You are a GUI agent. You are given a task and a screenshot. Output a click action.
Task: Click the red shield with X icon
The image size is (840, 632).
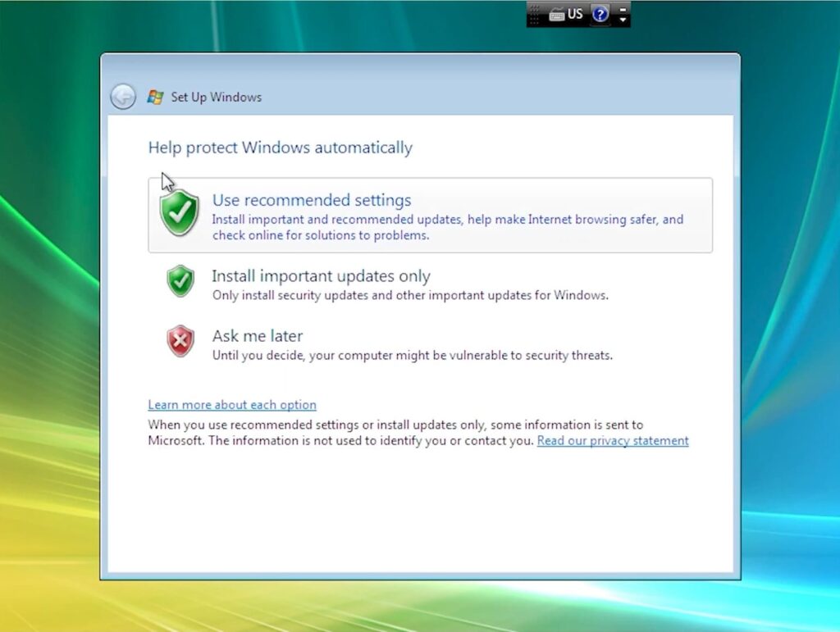point(180,341)
